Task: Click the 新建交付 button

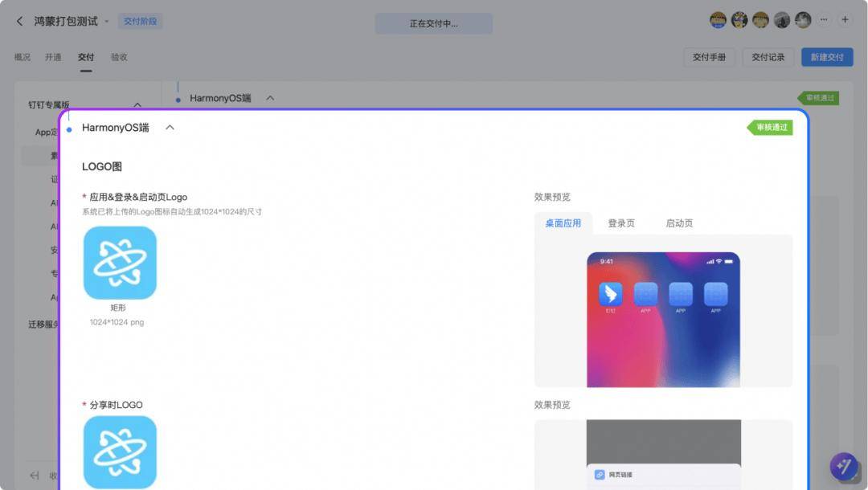Action: (827, 57)
